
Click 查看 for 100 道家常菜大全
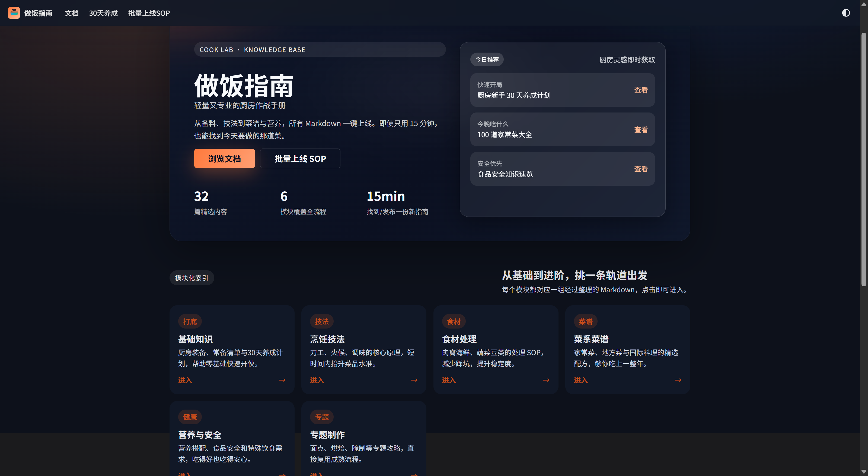click(640, 130)
